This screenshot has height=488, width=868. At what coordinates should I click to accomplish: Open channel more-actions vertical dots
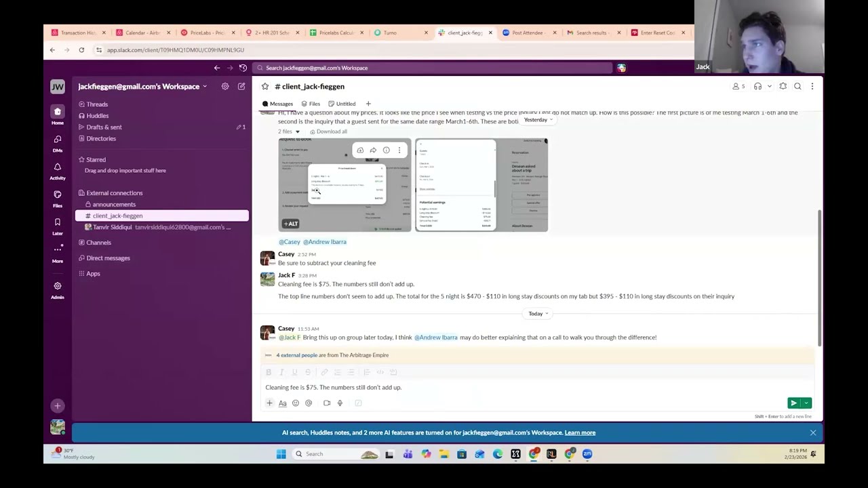[x=812, y=87]
